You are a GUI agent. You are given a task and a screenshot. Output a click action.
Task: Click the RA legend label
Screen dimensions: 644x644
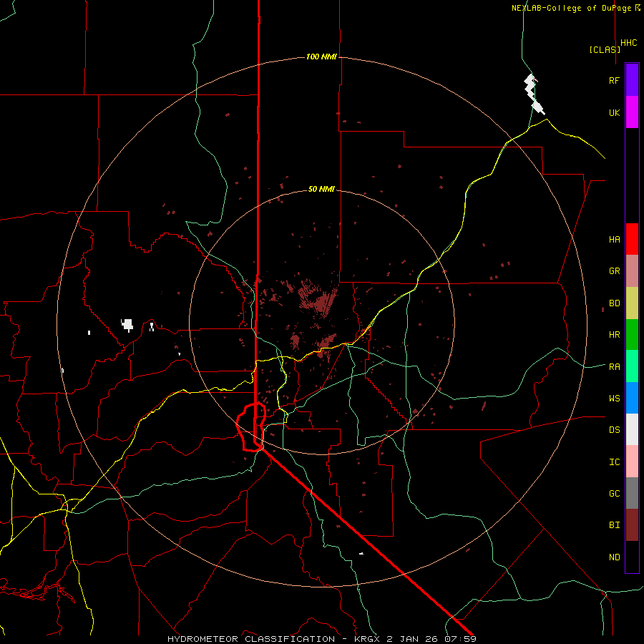coord(614,366)
